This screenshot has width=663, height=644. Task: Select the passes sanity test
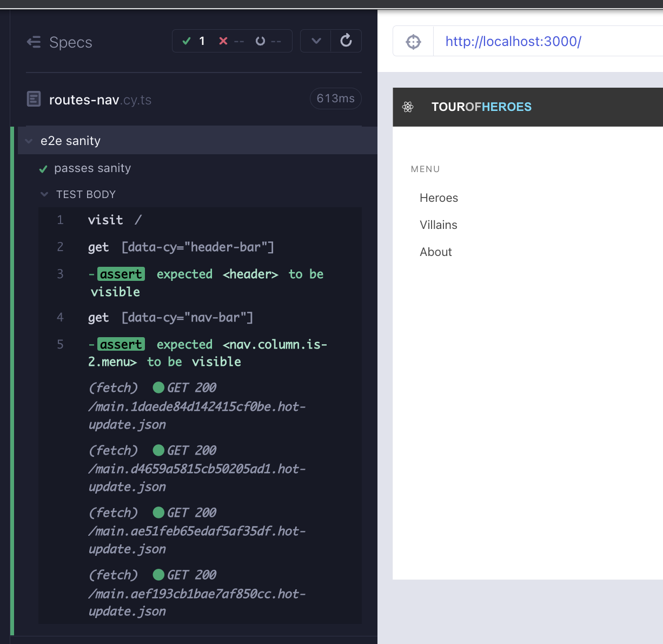pyautogui.click(x=92, y=168)
